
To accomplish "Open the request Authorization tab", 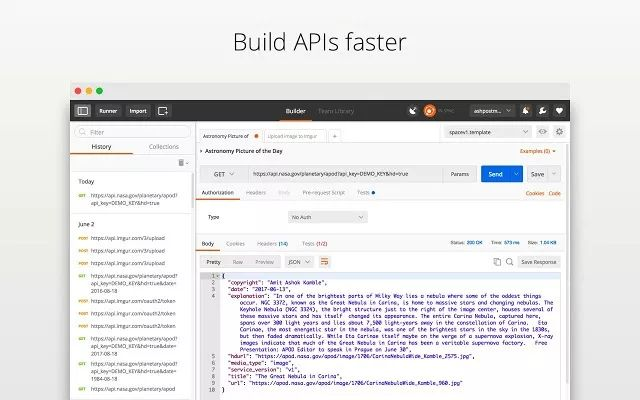I will coord(218,193).
